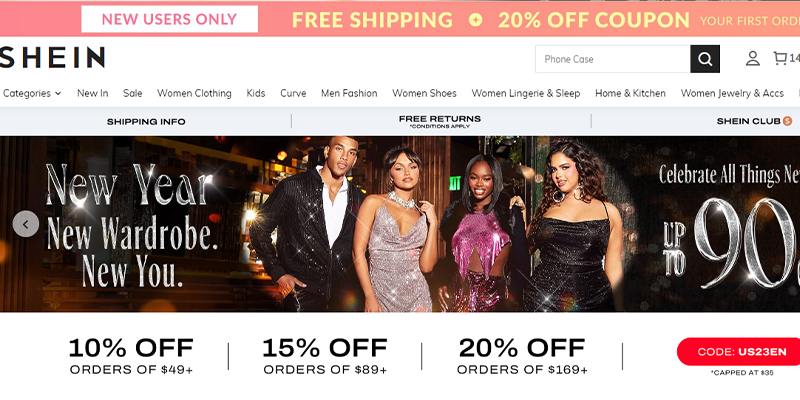The height and width of the screenshot is (400, 800).
Task: Select Women Shoes in the navigation
Action: (x=424, y=93)
